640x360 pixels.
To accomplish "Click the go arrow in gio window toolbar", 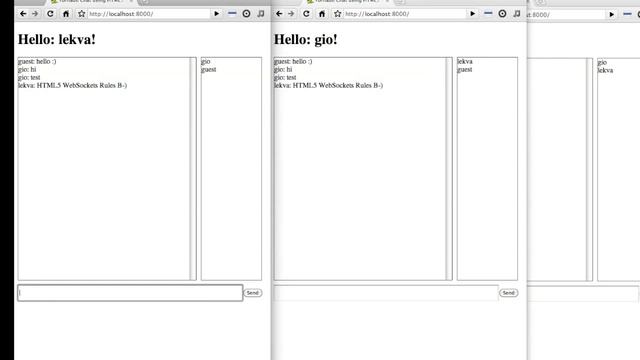I will 472,14.
